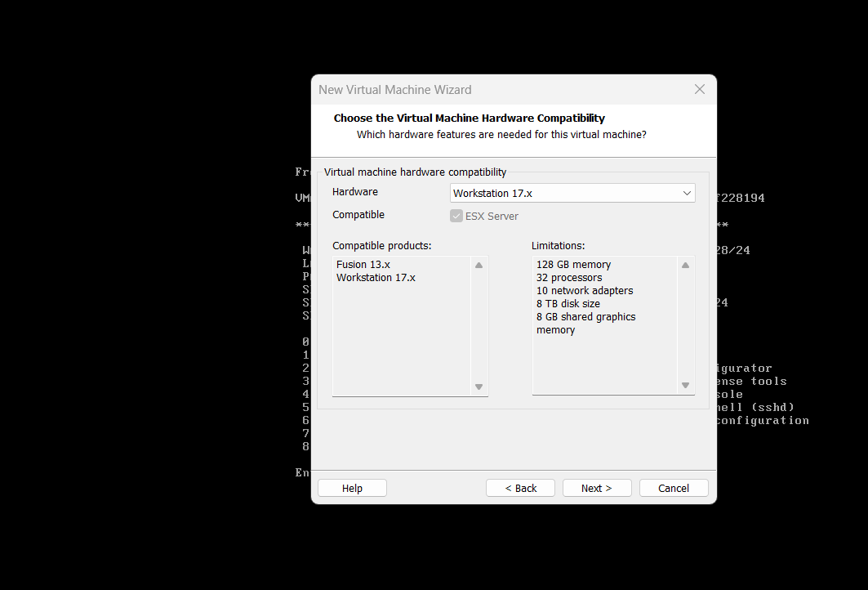Click the Limitations heading
868x590 pixels.
click(x=558, y=245)
